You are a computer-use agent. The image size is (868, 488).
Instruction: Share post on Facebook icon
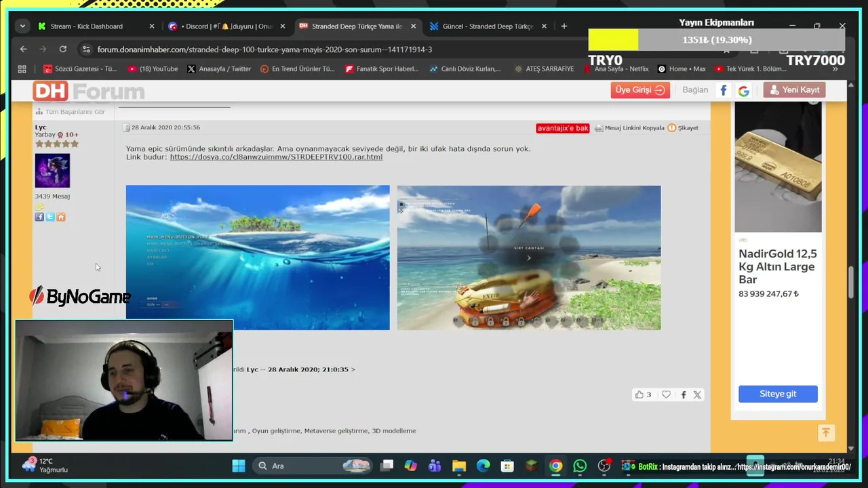point(684,394)
